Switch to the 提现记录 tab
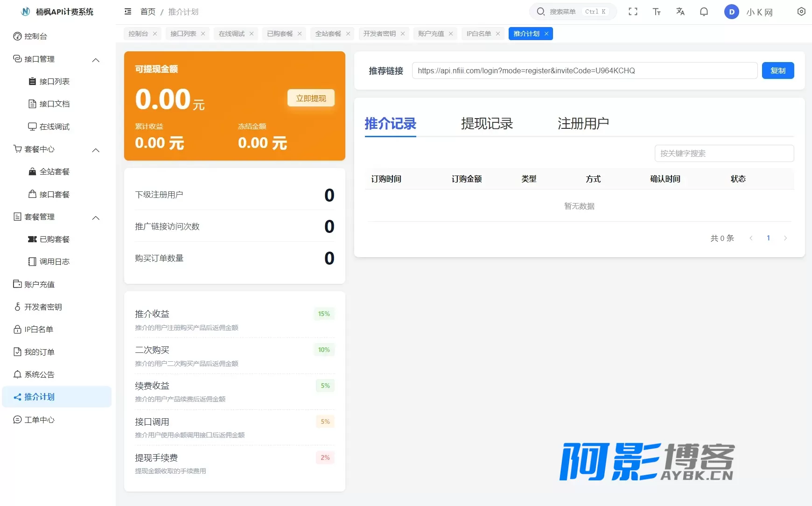Viewport: 812px width, 506px height. (x=487, y=124)
